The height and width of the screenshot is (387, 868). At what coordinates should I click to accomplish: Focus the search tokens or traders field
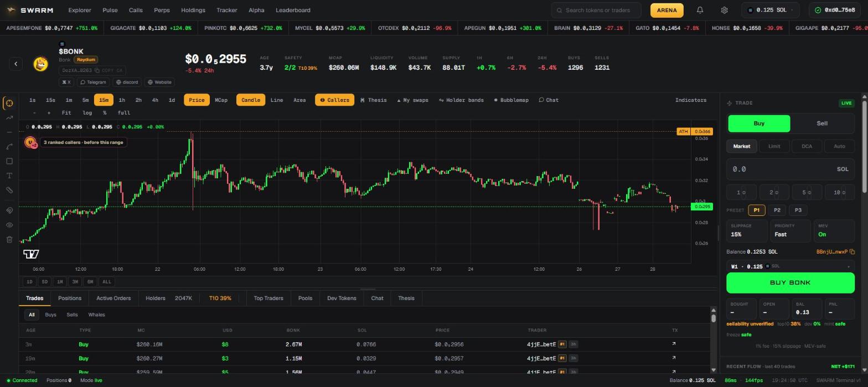(596, 10)
